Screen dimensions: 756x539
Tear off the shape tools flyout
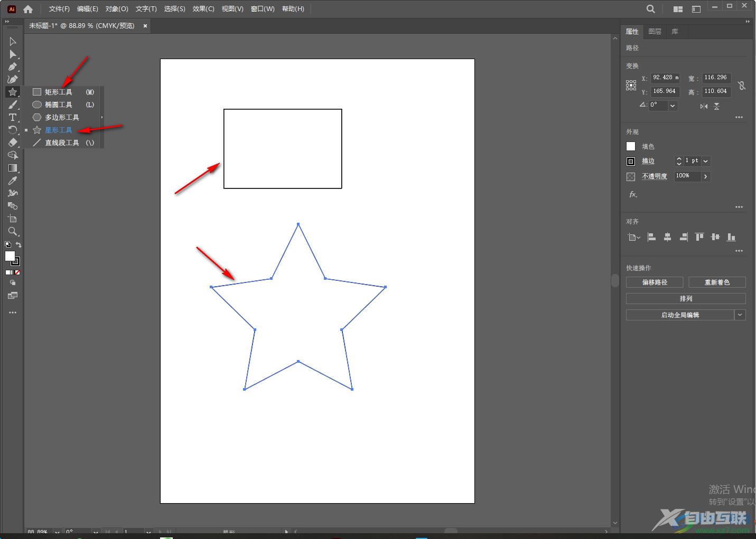[102, 117]
